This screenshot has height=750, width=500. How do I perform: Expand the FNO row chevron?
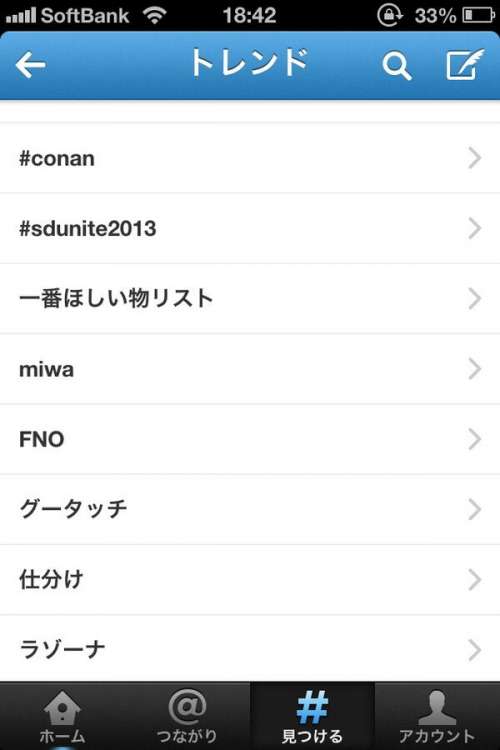pos(474,439)
